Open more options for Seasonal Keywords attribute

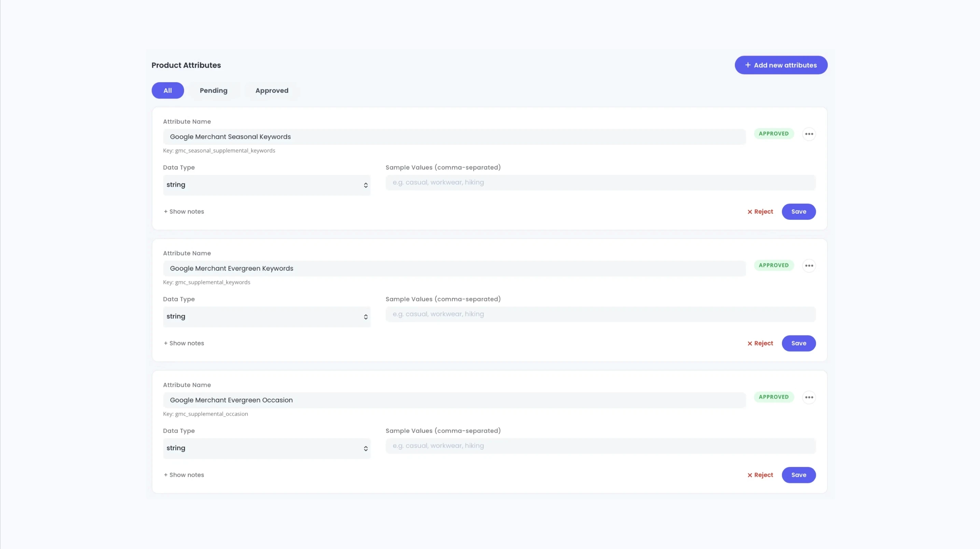point(809,134)
